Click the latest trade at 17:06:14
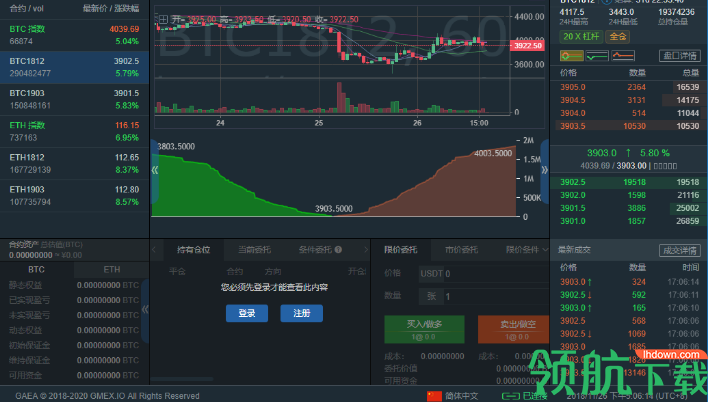 pyautogui.click(x=629, y=282)
